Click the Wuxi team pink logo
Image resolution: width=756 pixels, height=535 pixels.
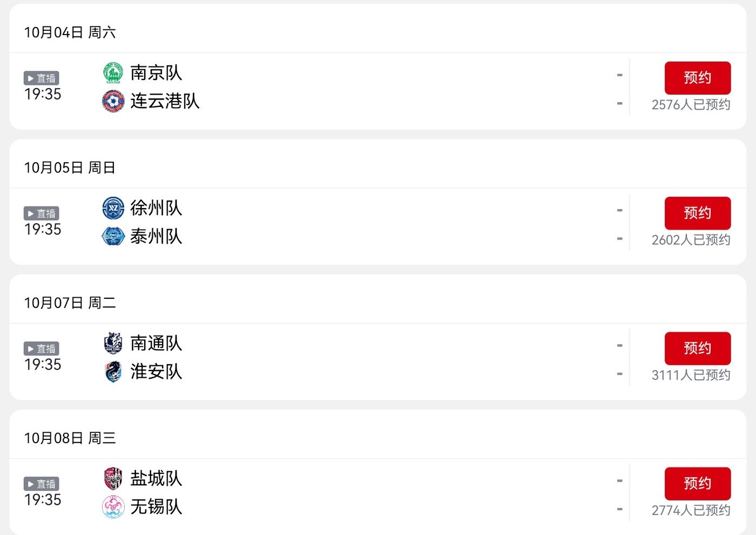[113, 506]
